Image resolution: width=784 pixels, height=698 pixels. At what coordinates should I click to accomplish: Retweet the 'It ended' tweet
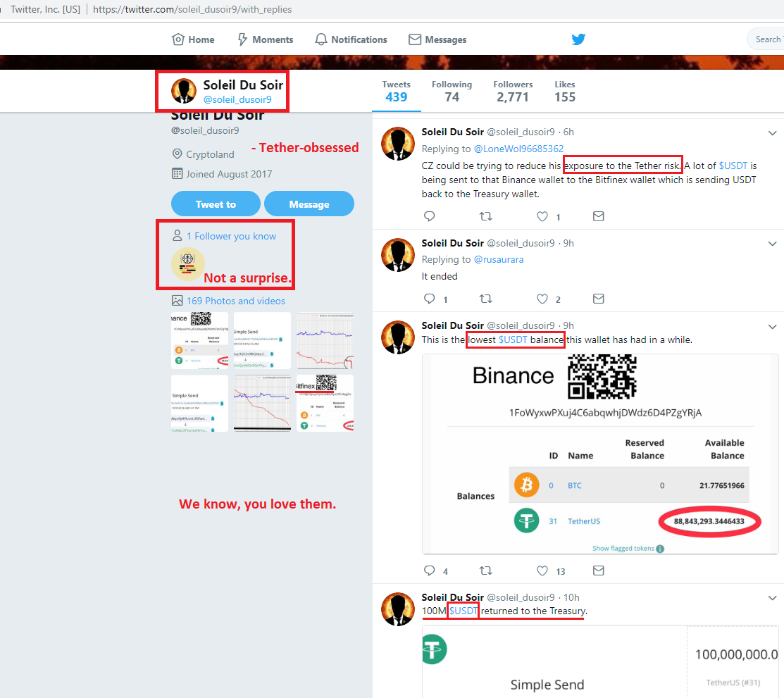(486, 299)
